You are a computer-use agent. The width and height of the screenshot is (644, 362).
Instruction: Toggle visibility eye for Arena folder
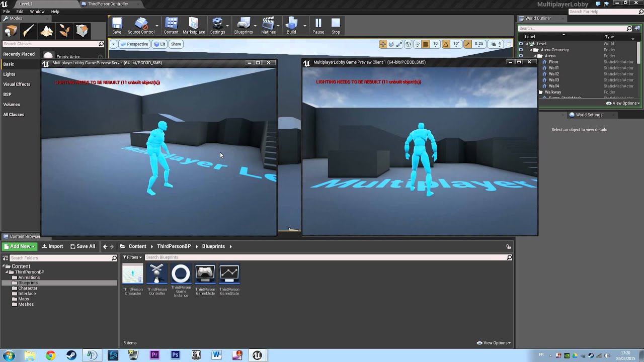coord(521,56)
